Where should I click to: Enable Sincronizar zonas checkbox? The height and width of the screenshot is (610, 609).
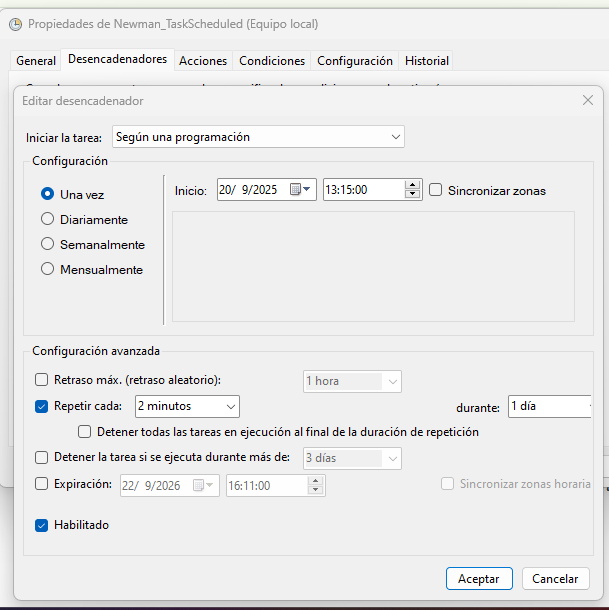(436, 190)
